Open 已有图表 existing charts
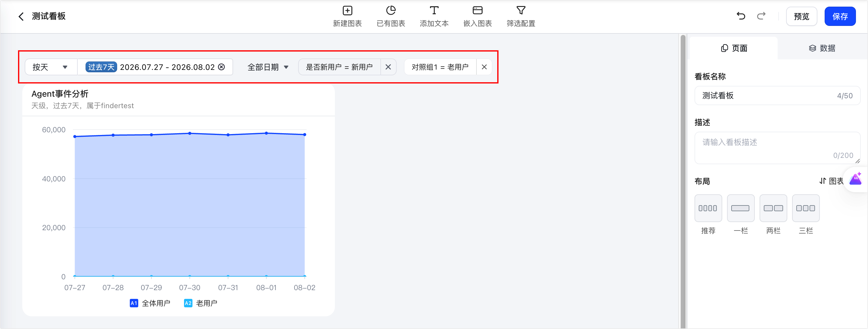The image size is (868, 329). 391,16
